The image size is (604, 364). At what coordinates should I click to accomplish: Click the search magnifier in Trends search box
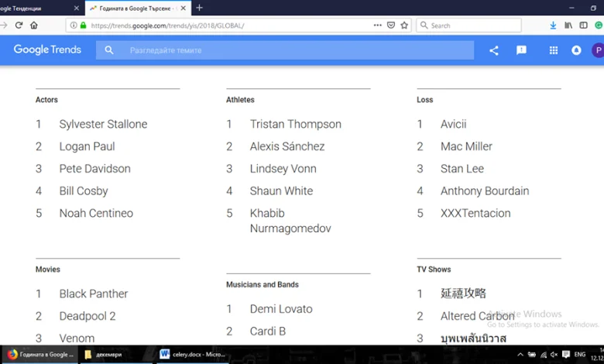tap(109, 50)
